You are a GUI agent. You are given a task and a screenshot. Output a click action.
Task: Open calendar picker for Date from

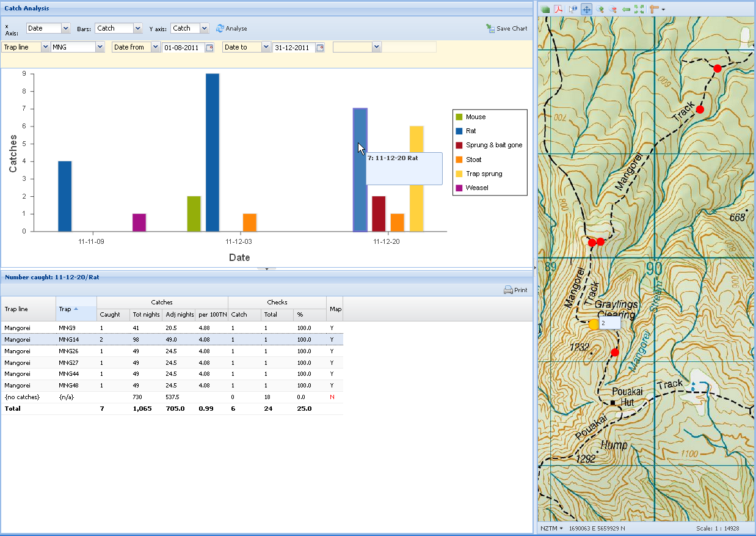click(x=209, y=48)
